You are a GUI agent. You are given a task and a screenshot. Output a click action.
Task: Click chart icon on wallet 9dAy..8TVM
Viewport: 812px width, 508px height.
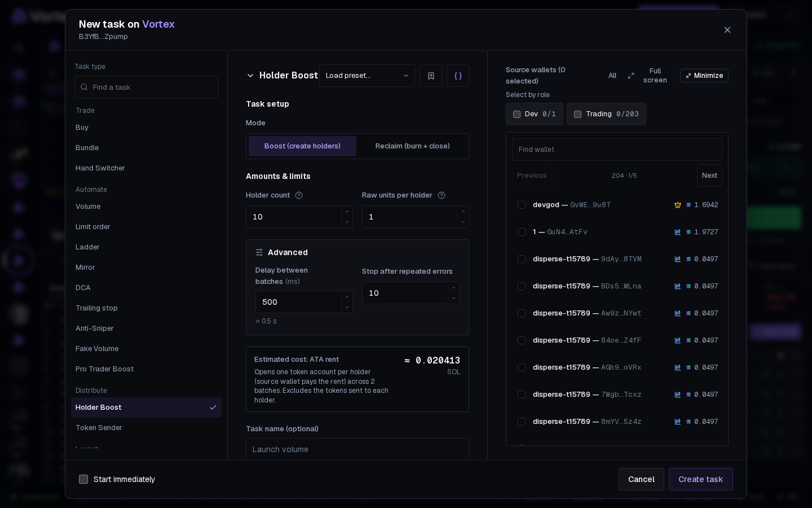pyautogui.click(x=678, y=259)
